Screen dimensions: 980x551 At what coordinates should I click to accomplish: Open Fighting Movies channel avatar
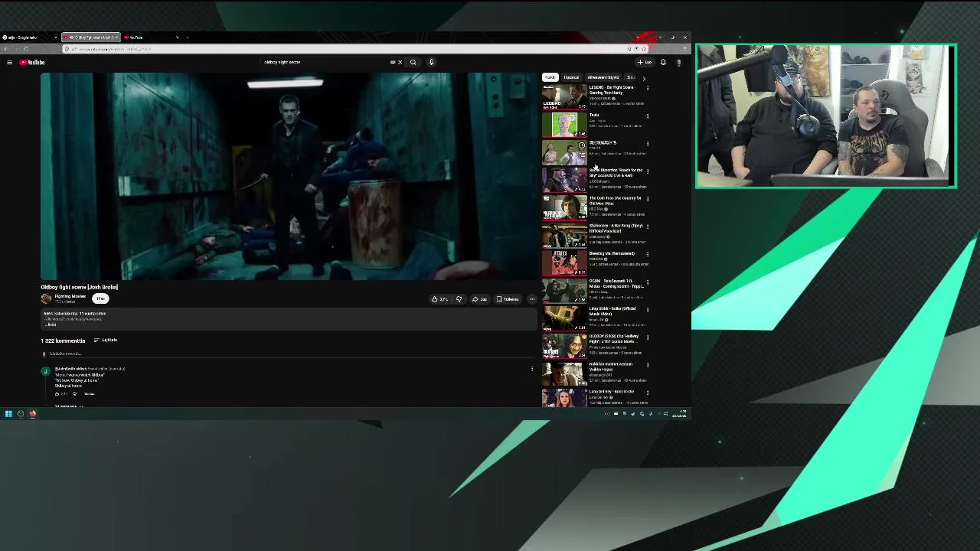pos(46,298)
